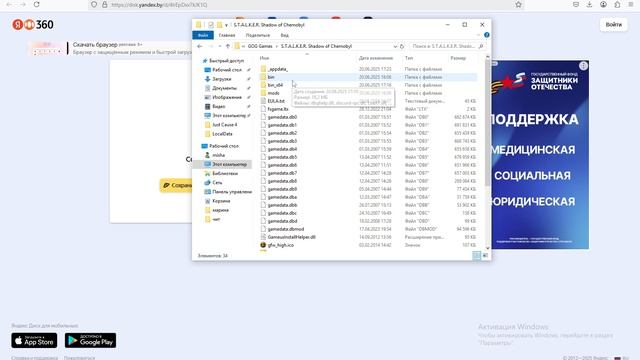Open the Загрузки downloads shortcut
Image resolution: width=640 pixels, height=360 pixels.
(x=222, y=79)
